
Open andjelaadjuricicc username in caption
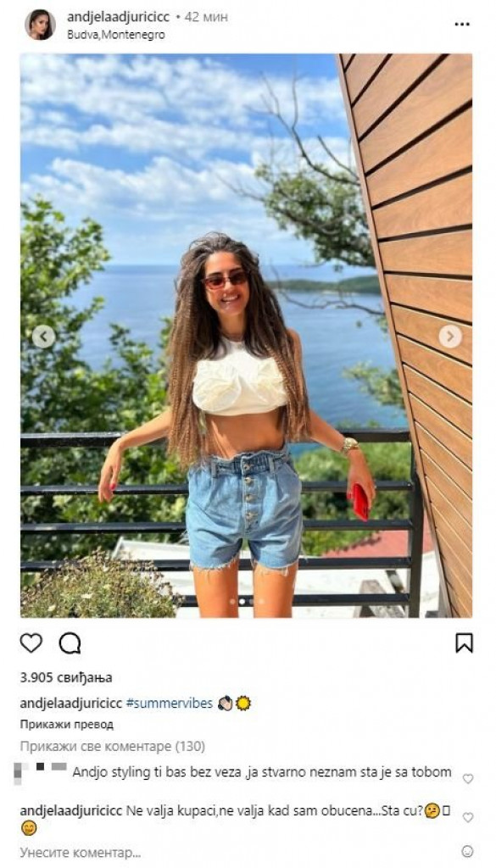tap(71, 703)
